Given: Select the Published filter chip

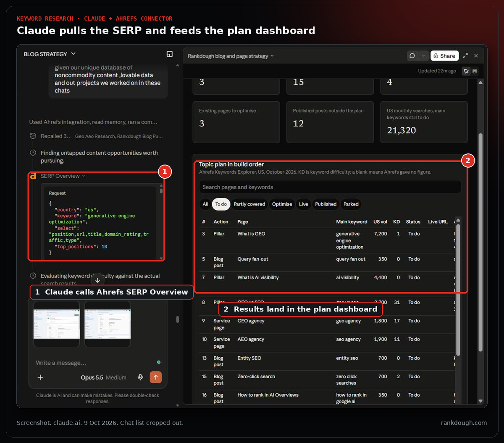Looking at the screenshot, I should click(326, 204).
